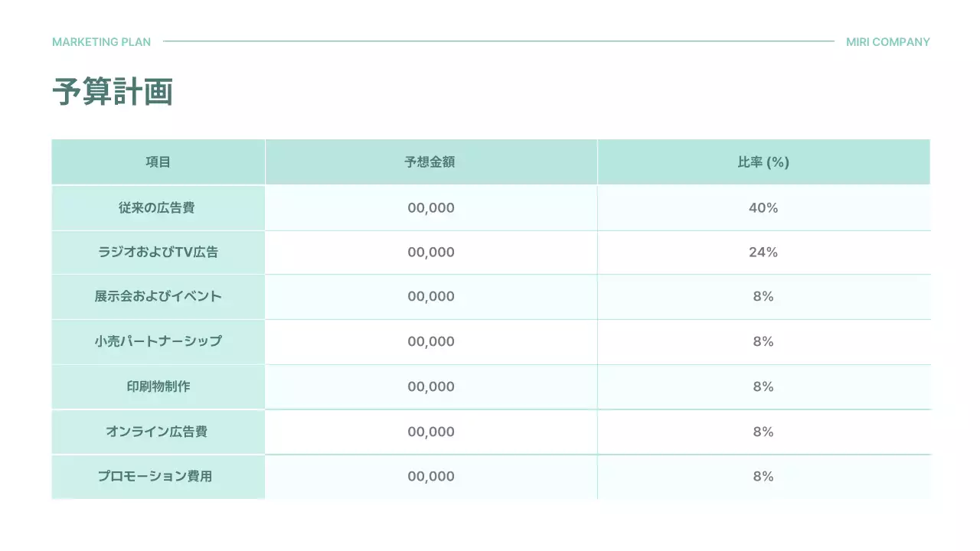The height and width of the screenshot is (551, 980).
Task: Select the 項目 column header cell
Action: [158, 162]
